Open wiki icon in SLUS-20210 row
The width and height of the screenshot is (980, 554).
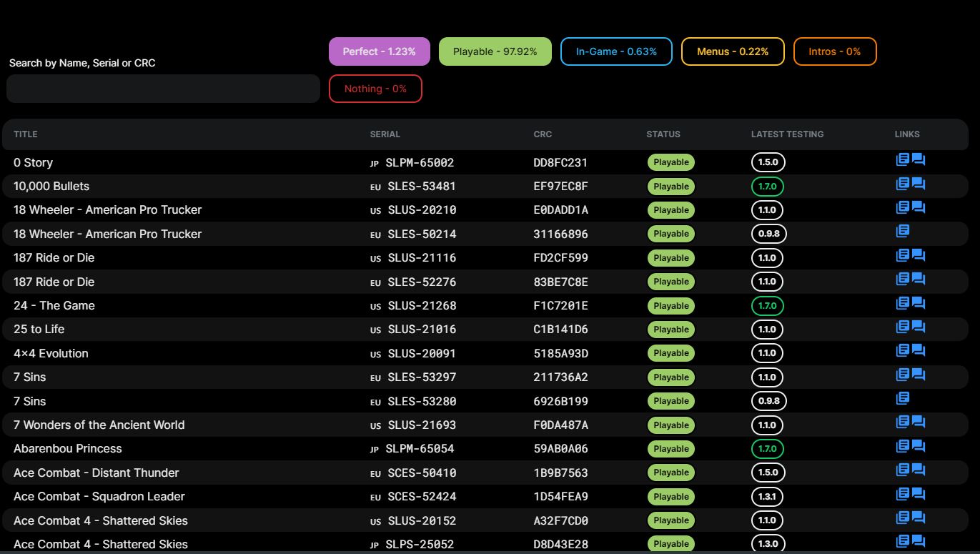coord(903,207)
